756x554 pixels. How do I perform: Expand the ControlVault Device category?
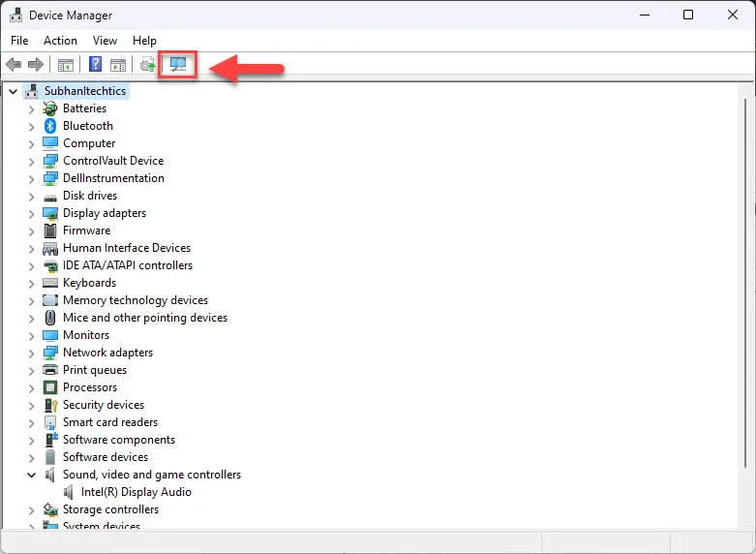click(x=31, y=162)
